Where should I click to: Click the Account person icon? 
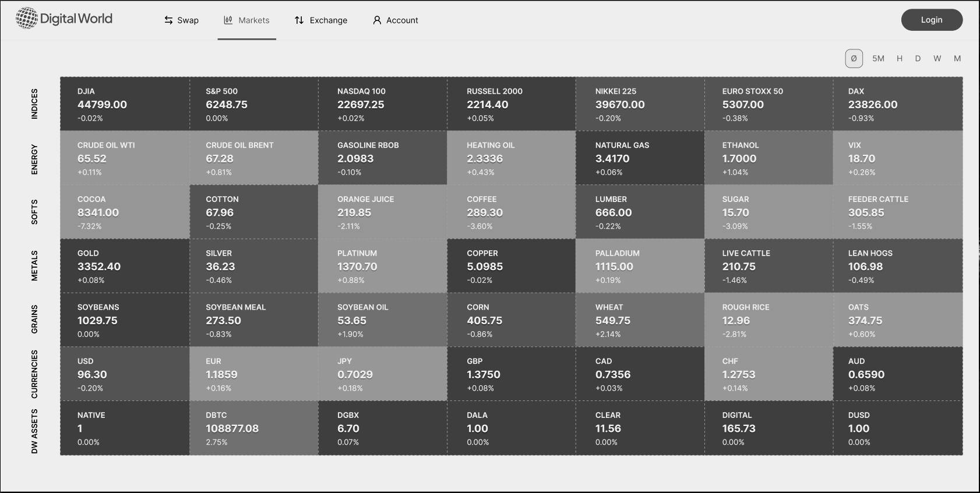(x=377, y=20)
